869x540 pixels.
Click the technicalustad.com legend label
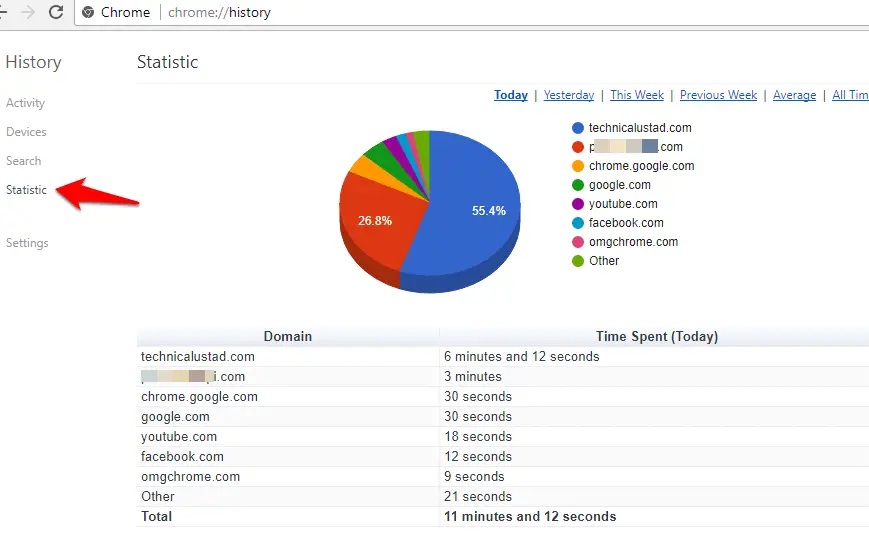click(640, 128)
